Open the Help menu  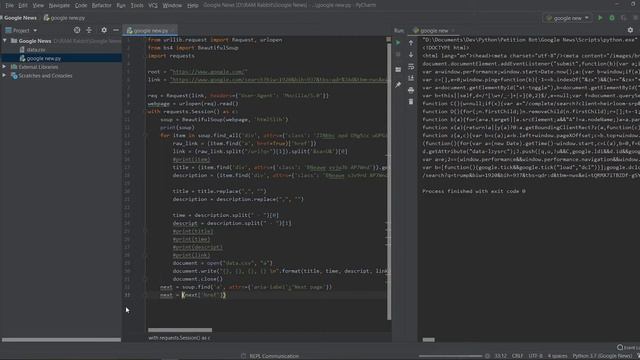[193, 5]
